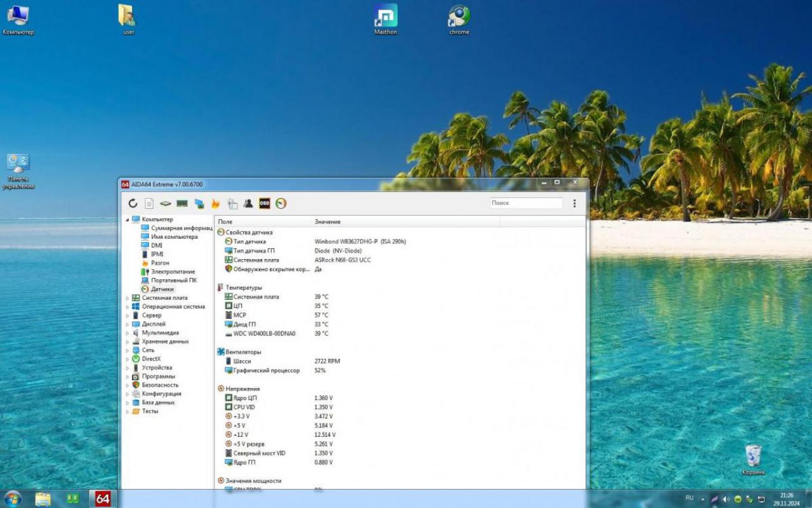Screen dimensions: 812x508
Task: Select the Корзина recycle bin icon
Action: (x=753, y=460)
